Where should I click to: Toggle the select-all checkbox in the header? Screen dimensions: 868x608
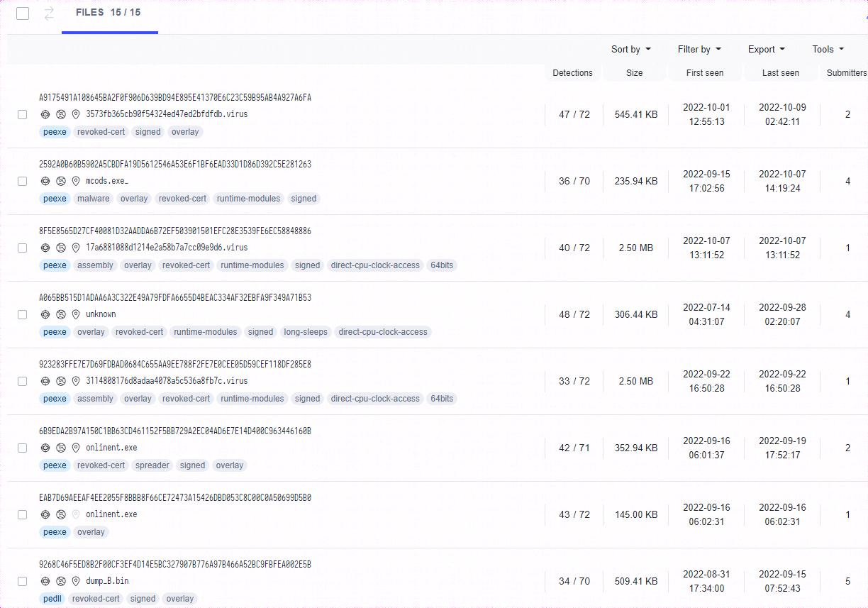click(x=23, y=13)
